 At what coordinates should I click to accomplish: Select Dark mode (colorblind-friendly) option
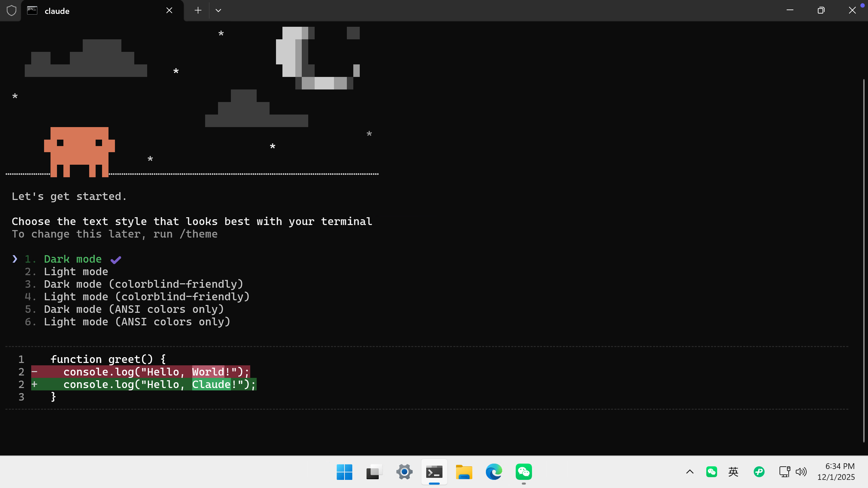(x=143, y=284)
